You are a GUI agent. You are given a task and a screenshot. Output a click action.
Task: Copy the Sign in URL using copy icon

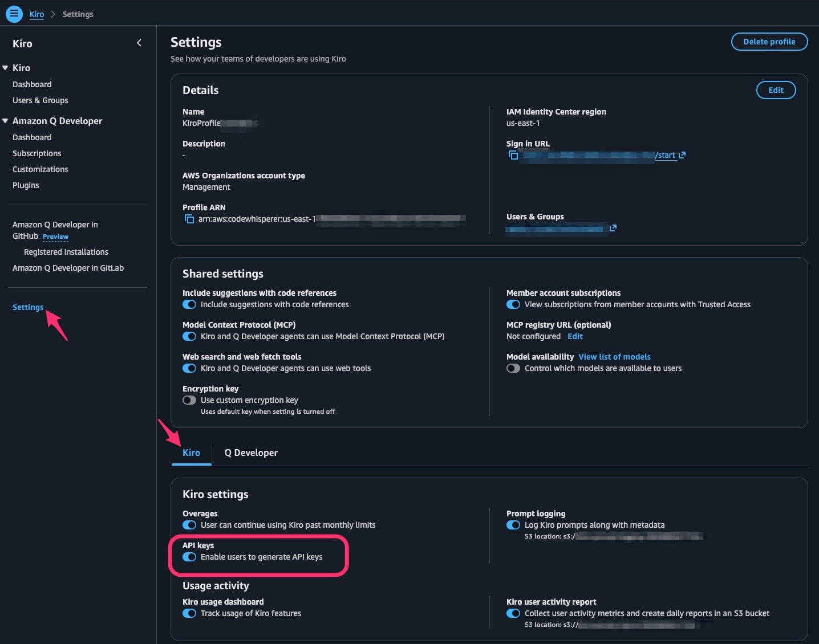513,155
